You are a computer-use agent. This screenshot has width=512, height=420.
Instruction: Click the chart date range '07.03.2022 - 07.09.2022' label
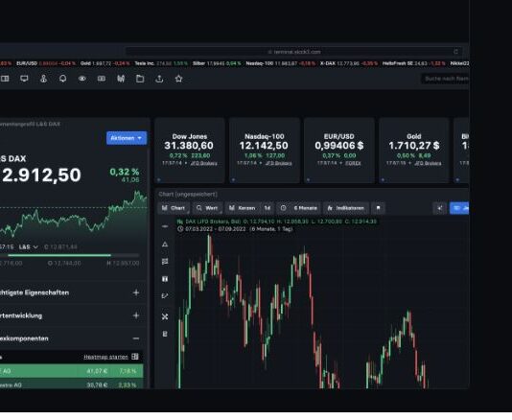215,229
